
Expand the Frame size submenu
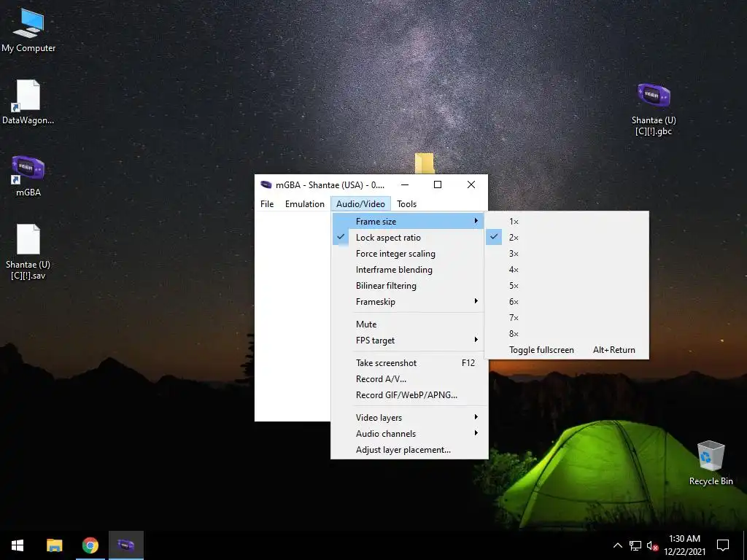(408, 222)
